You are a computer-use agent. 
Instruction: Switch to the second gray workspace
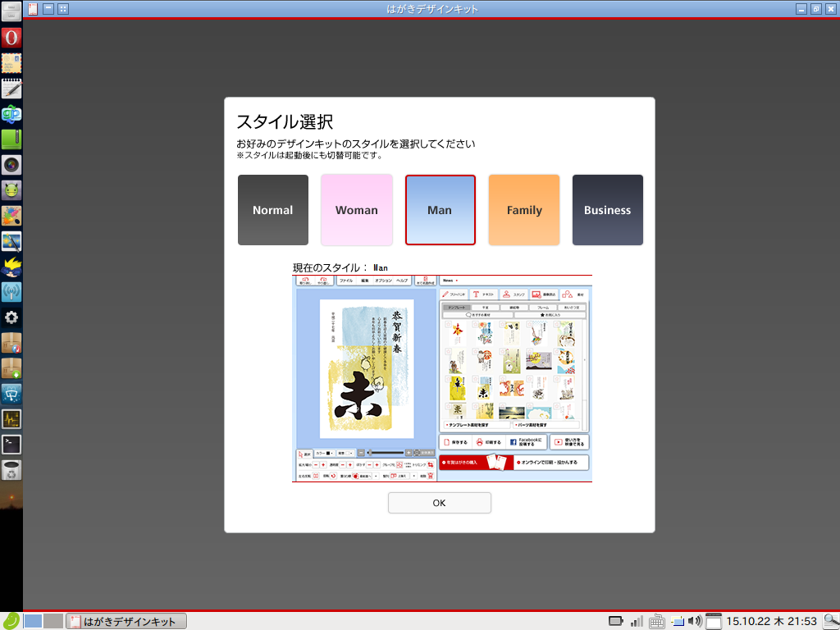tap(53, 621)
